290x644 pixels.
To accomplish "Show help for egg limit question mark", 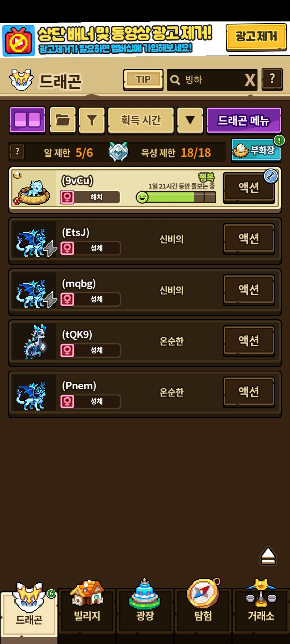I will pos(17,152).
